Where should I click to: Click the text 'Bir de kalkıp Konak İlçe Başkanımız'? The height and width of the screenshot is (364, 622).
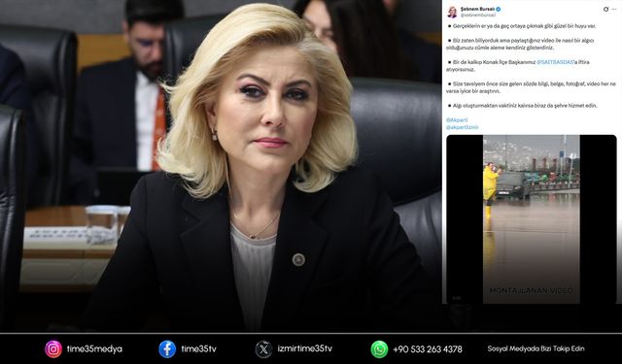[x=494, y=62]
